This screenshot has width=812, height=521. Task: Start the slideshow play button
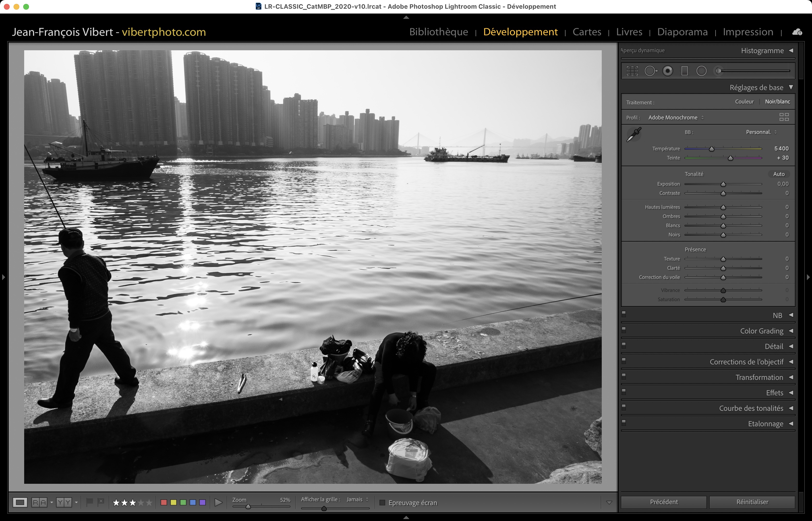point(218,502)
